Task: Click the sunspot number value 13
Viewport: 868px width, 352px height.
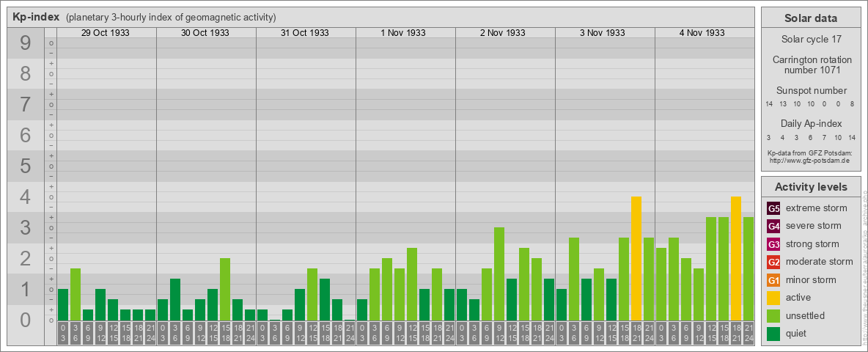Action: tap(783, 104)
